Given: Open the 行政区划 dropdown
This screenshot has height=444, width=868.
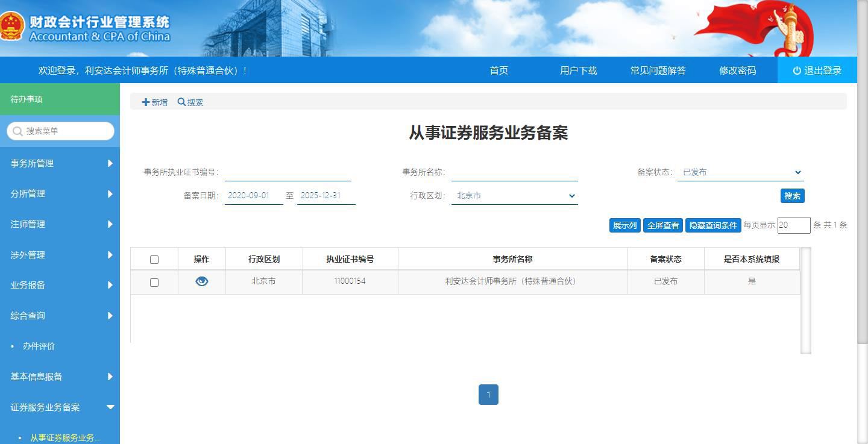Looking at the screenshot, I should point(514,196).
